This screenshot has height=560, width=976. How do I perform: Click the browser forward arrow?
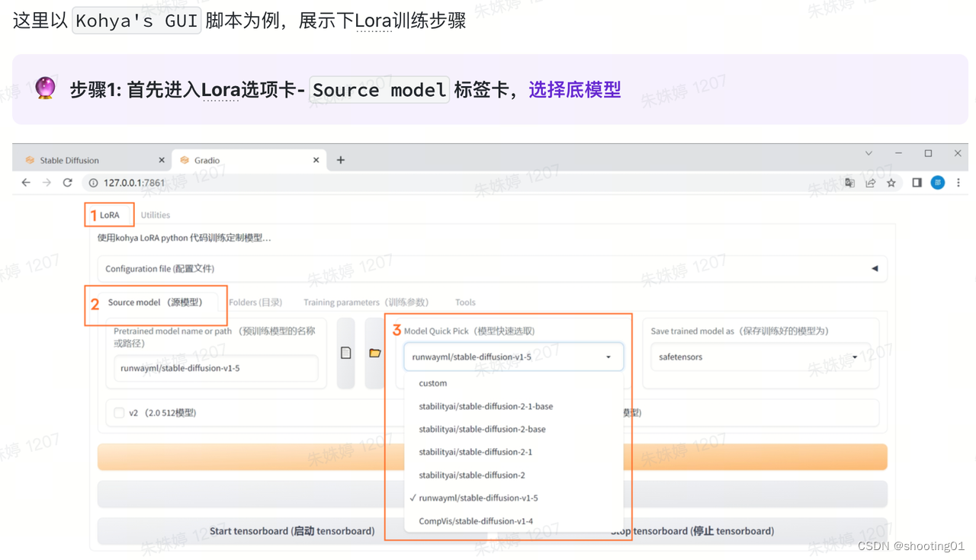[x=47, y=183]
